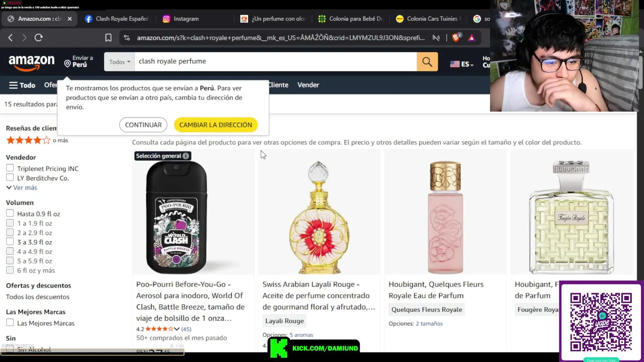Bookmark this page using the bookmark icon

108,38
